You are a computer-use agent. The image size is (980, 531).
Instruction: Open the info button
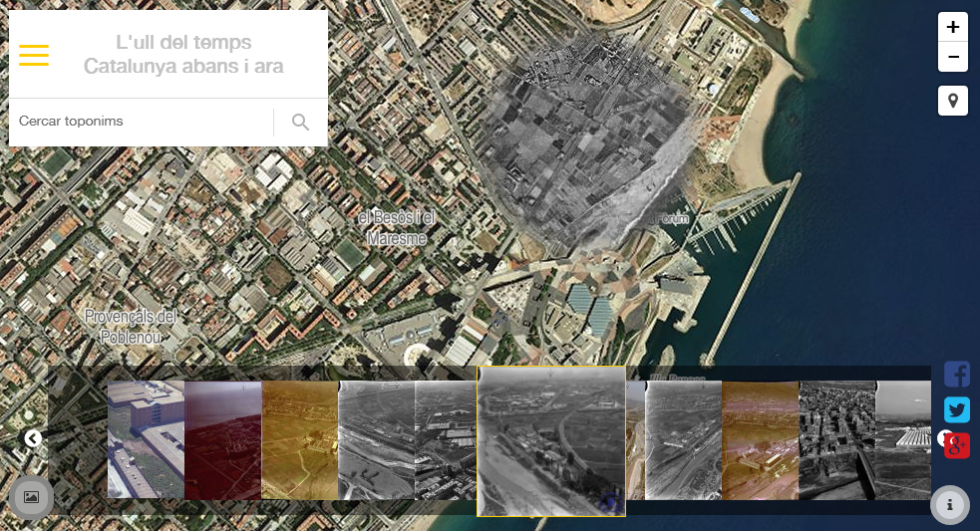coord(949,505)
